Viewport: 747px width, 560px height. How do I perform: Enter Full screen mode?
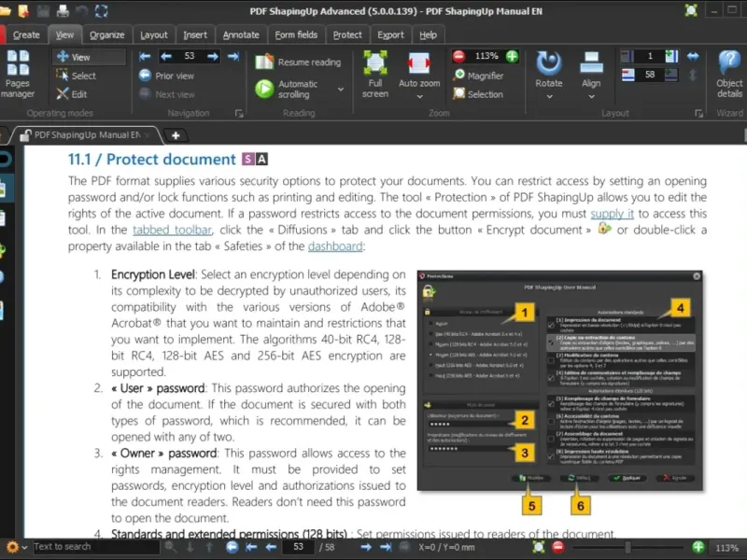(x=375, y=74)
